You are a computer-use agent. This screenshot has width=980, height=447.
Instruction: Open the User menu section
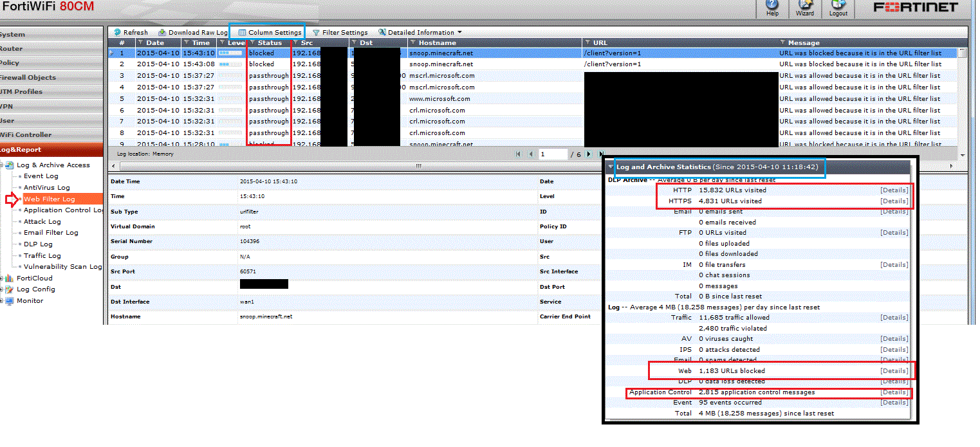[x=51, y=120]
